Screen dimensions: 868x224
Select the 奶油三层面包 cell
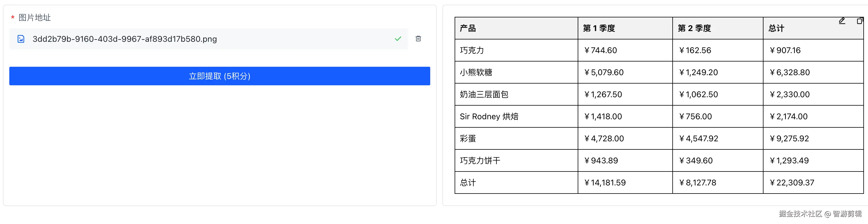coord(484,95)
